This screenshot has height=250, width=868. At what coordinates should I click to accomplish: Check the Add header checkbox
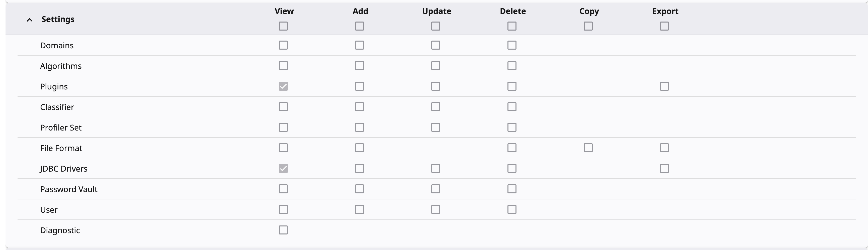point(360,26)
